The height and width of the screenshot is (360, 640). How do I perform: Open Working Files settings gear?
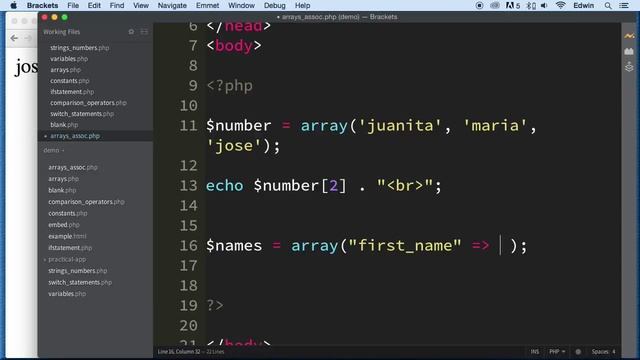(x=131, y=31)
